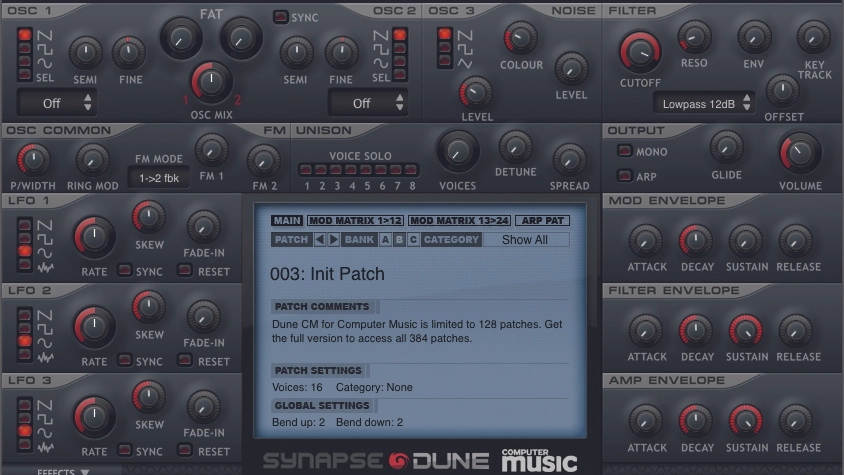The height and width of the screenshot is (475, 844).
Task: Select patch bank C
Action: [x=413, y=240]
